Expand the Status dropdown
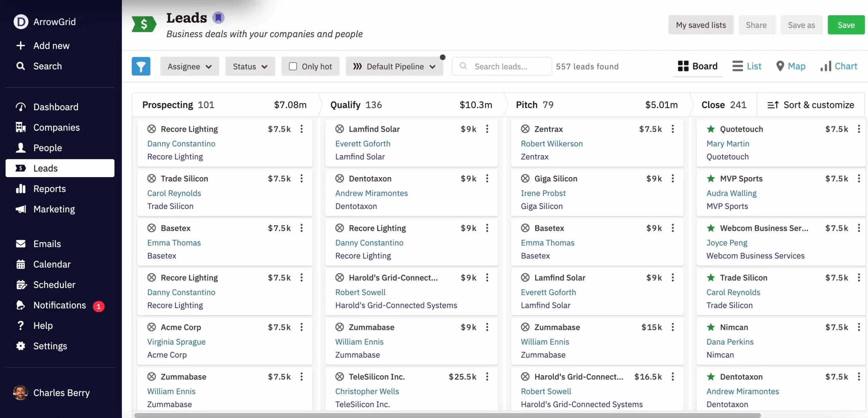 click(250, 66)
